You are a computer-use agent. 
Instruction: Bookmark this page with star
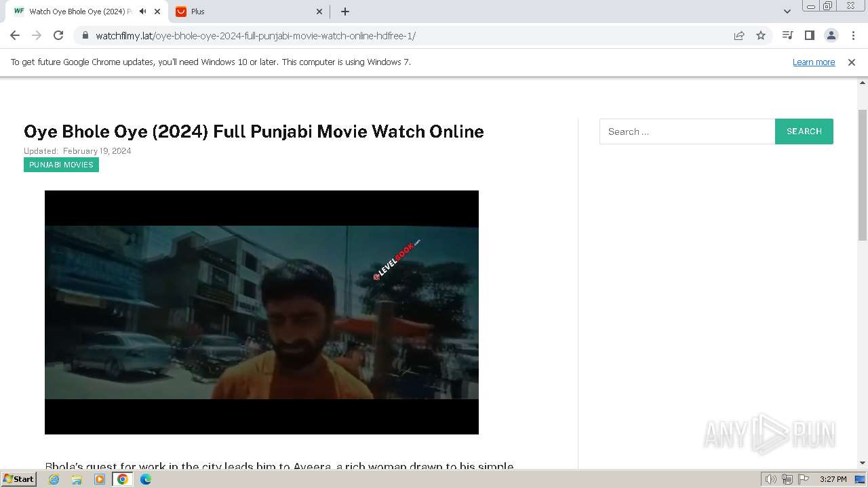pos(761,35)
